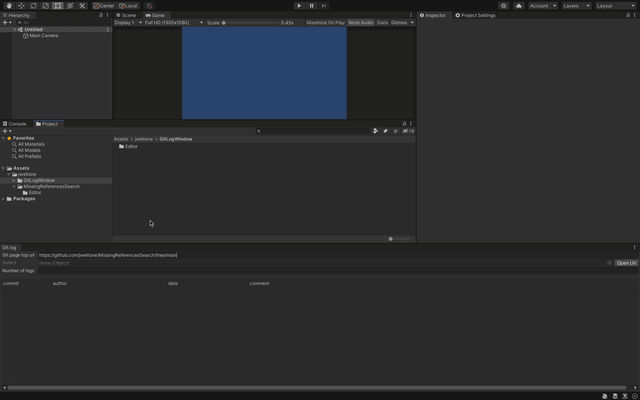
Task: Search by Label in Project panel
Action: pos(385,131)
